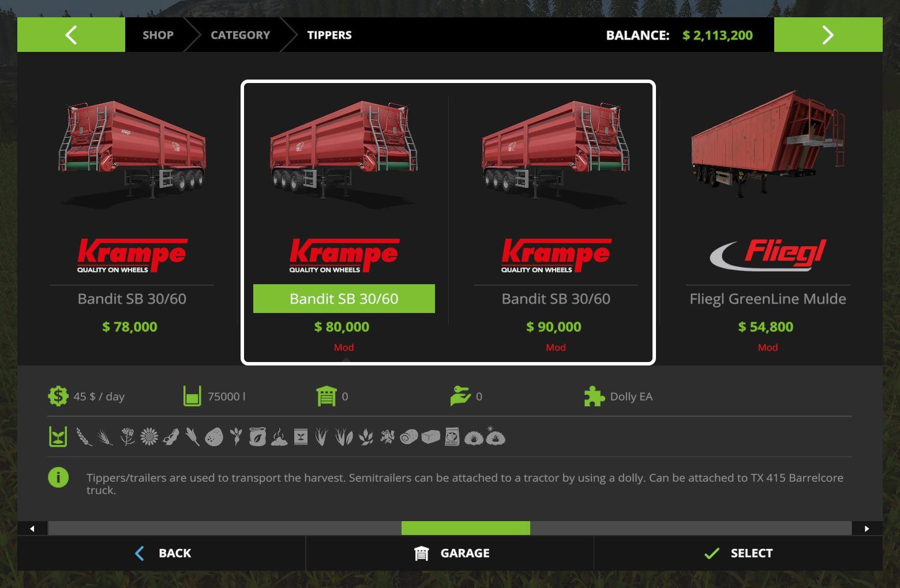Go to previous page with top-left arrow

tap(71, 35)
